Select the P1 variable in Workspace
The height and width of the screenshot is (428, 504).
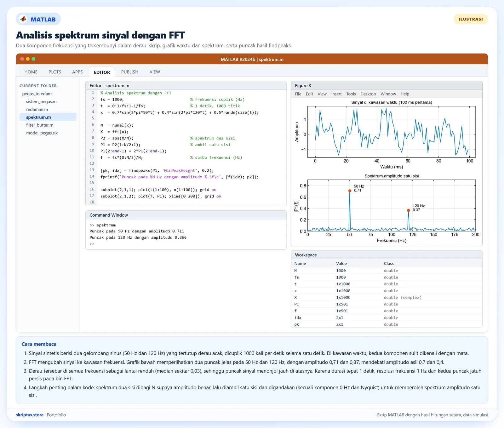(x=387, y=304)
